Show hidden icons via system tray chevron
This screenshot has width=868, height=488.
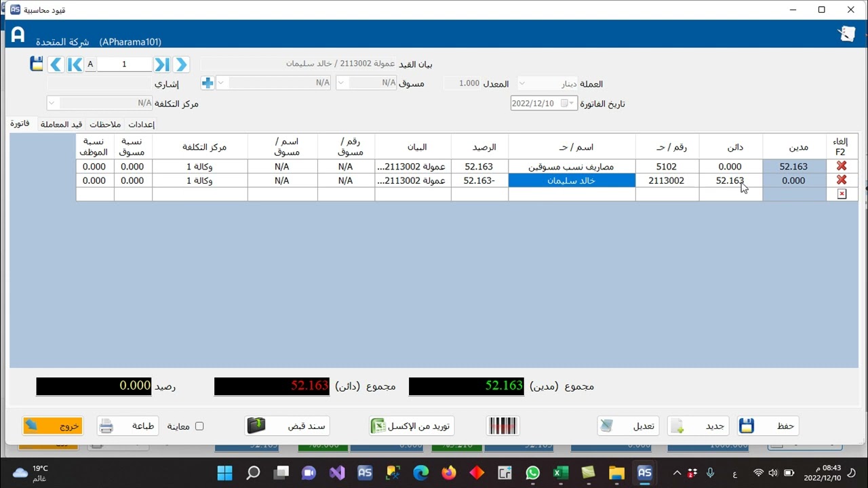tap(677, 472)
